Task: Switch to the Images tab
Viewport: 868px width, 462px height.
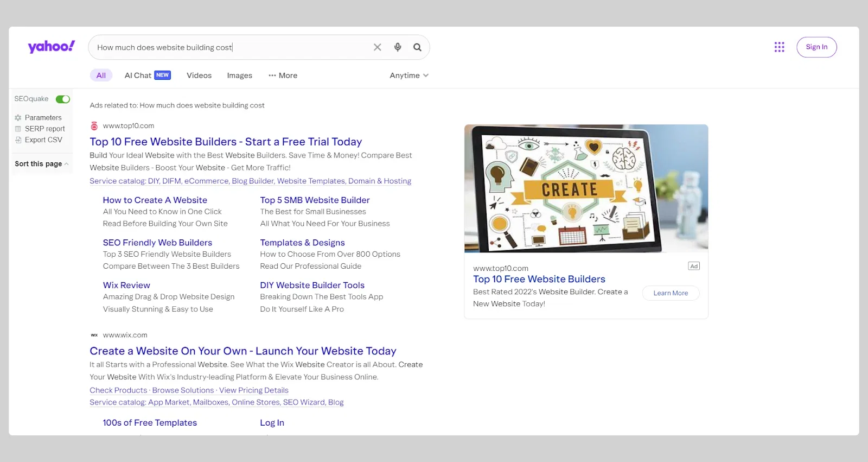Action: pos(239,75)
